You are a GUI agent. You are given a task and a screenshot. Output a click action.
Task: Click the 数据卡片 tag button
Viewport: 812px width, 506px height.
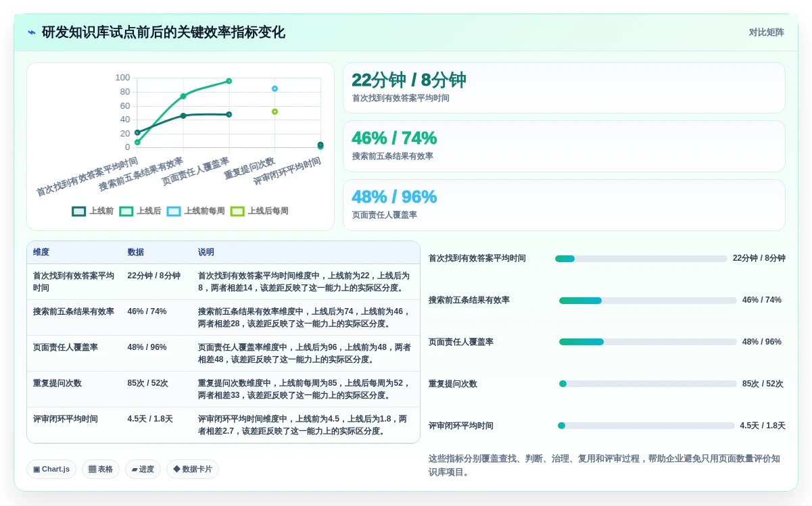tap(193, 469)
